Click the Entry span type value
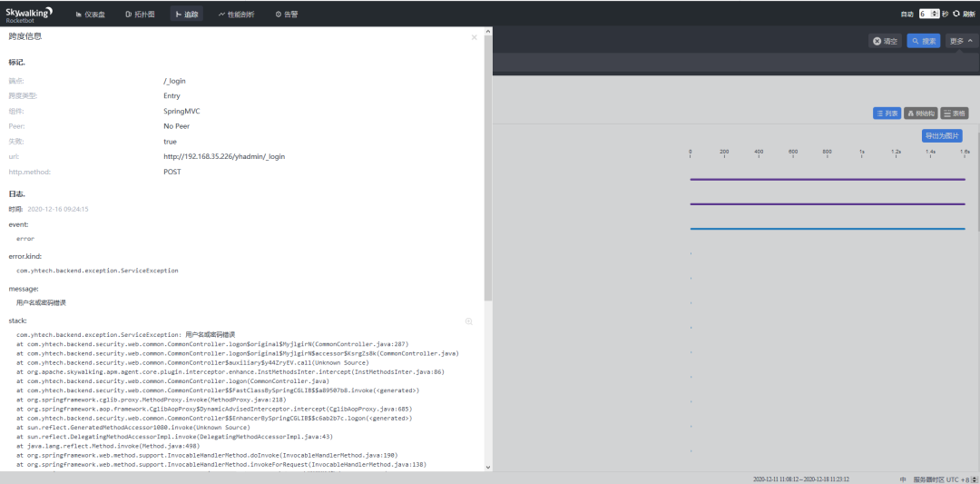 click(x=171, y=95)
